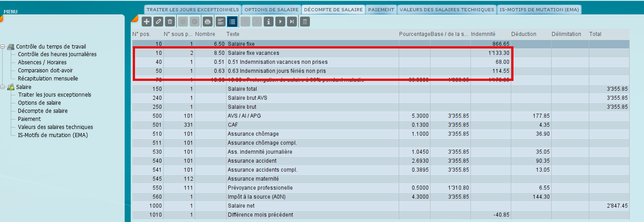This screenshot has height=222, width=644.
Task: Delete entry using the trash icon
Action: coord(170,21)
